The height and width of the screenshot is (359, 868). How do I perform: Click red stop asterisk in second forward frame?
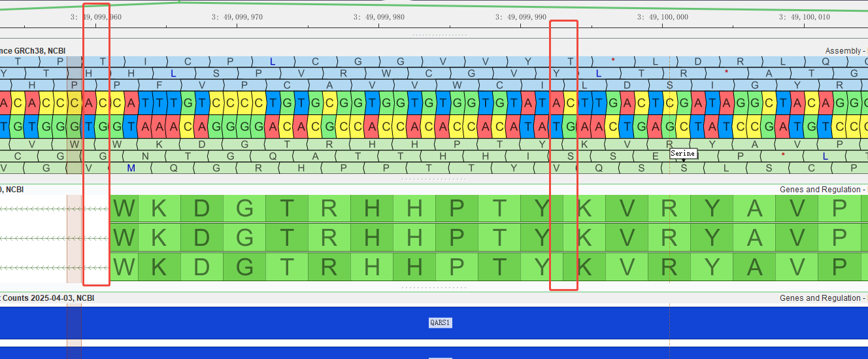726,73
